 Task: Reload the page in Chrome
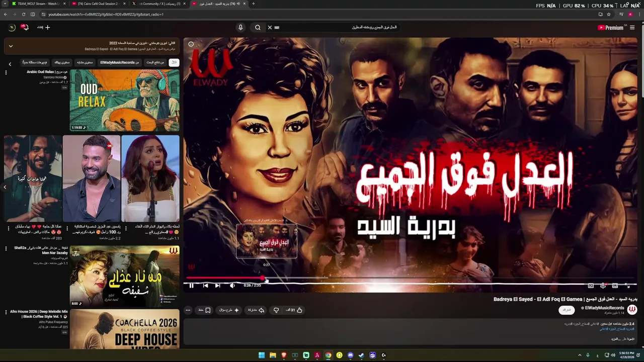[23, 14]
